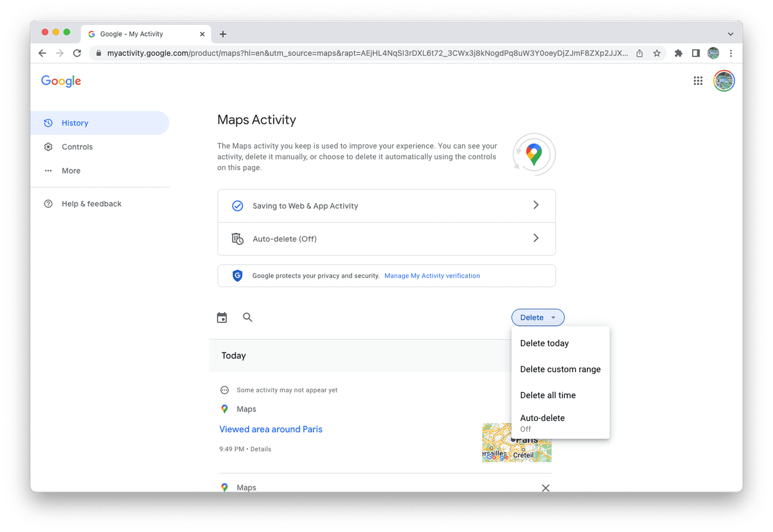Expand the Chrome tab search chevron
Image resolution: width=773 pixels, height=532 pixels.
(730, 34)
